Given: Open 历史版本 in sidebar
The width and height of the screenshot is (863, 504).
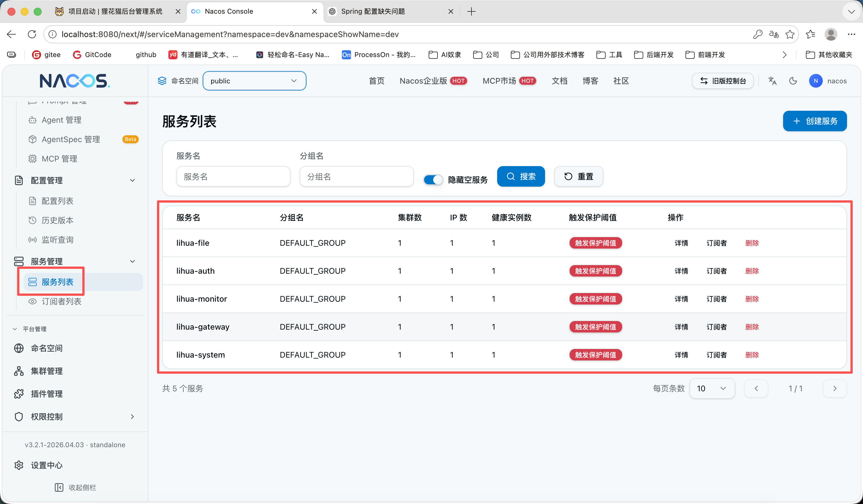Looking at the screenshot, I should [x=51, y=220].
